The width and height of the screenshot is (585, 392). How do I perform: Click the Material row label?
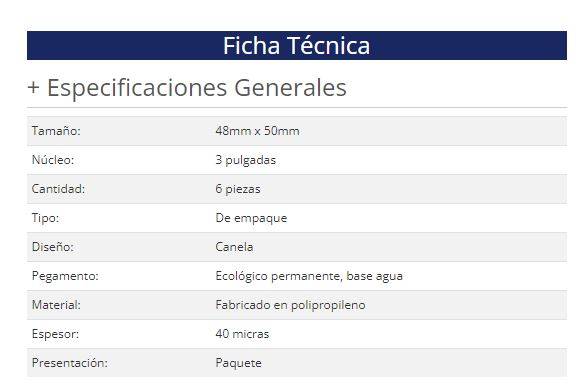coord(56,305)
